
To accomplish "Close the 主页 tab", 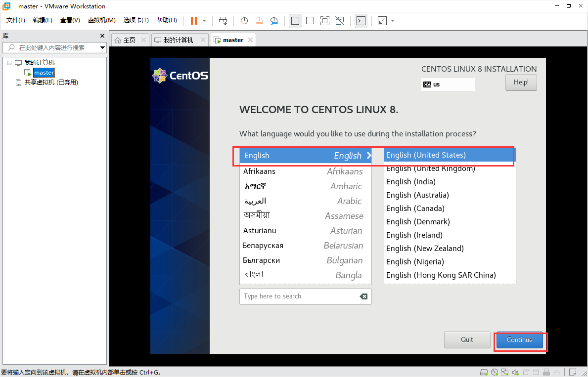I will (143, 40).
